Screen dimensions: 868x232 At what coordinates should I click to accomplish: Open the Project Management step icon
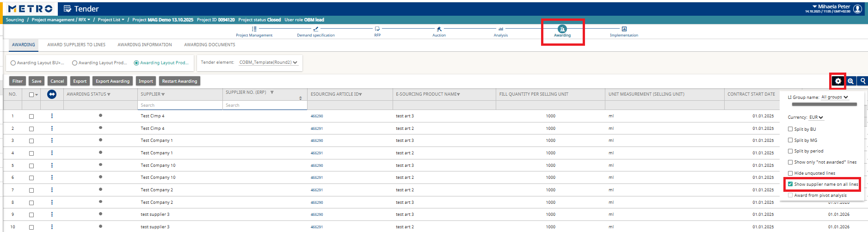pos(254,29)
